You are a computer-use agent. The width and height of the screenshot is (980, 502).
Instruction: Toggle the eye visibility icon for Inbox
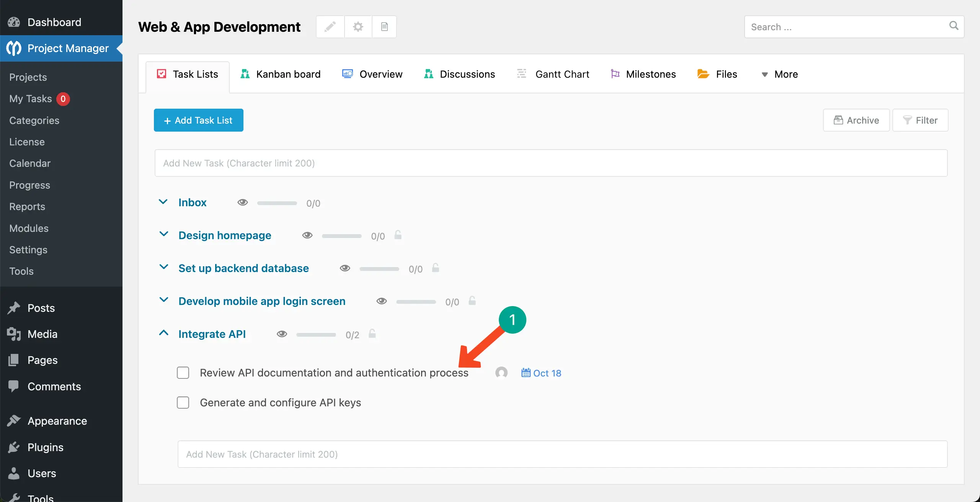point(243,202)
